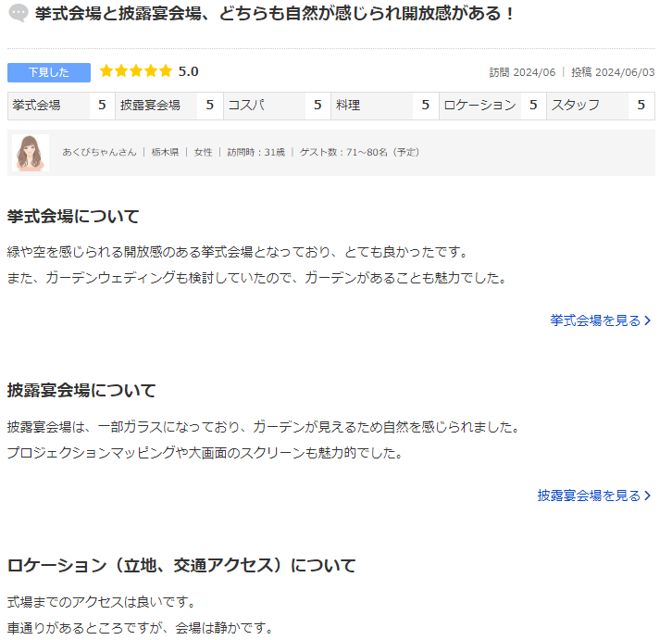This screenshot has width=672, height=640.
Task: Click the 5.0 overall rating number
Action: pos(188,71)
